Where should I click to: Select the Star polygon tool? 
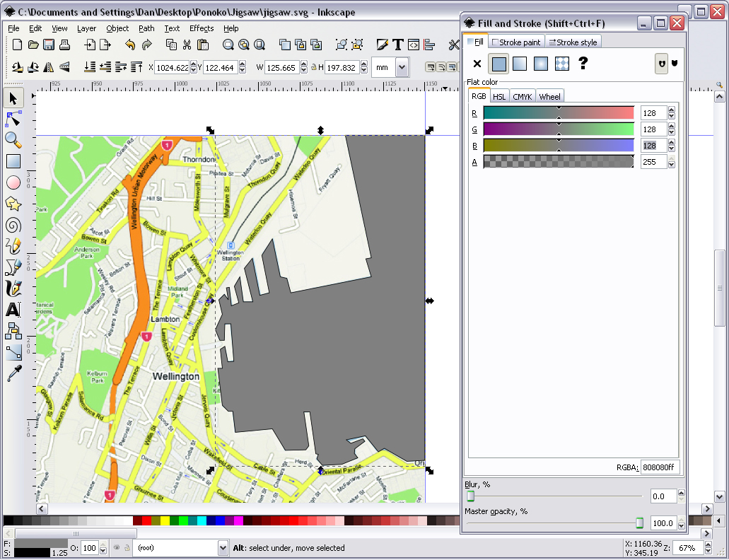[13, 204]
